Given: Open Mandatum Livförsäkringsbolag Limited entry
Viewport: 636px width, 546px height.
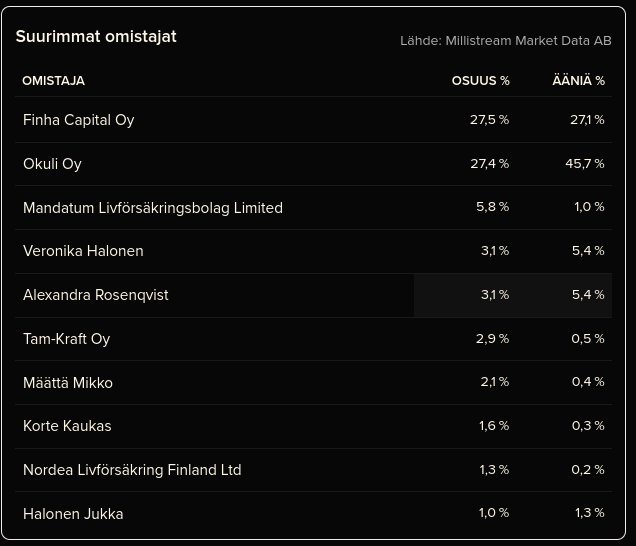Looking at the screenshot, I should click(153, 208).
